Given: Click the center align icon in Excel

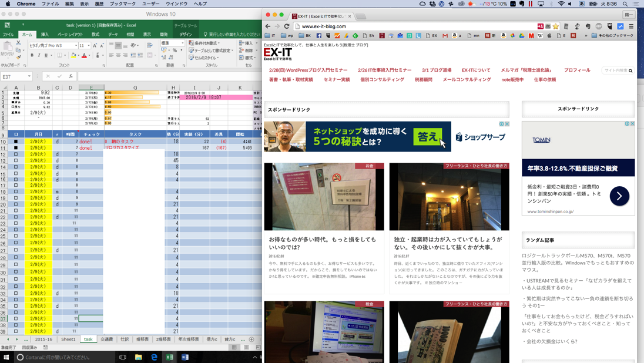Looking at the screenshot, I should tap(118, 55).
